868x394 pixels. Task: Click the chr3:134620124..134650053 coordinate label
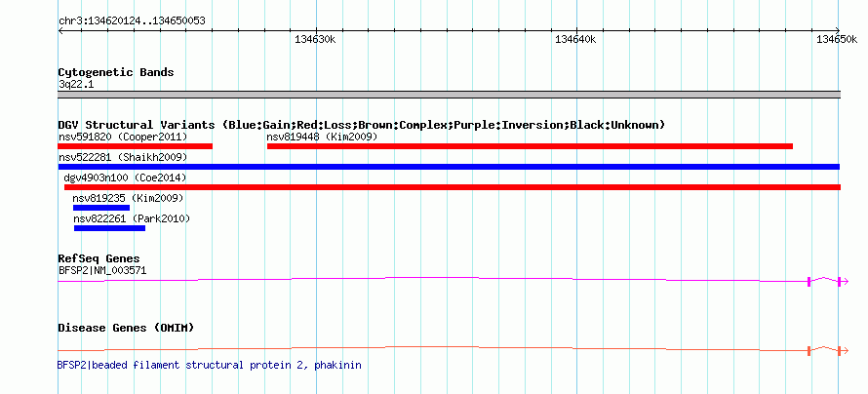pyautogui.click(x=132, y=21)
